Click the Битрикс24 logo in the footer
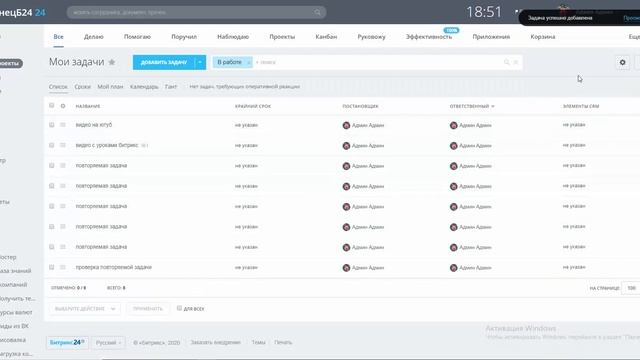This screenshot has height=360, width=640. click(x=67, y=342)
